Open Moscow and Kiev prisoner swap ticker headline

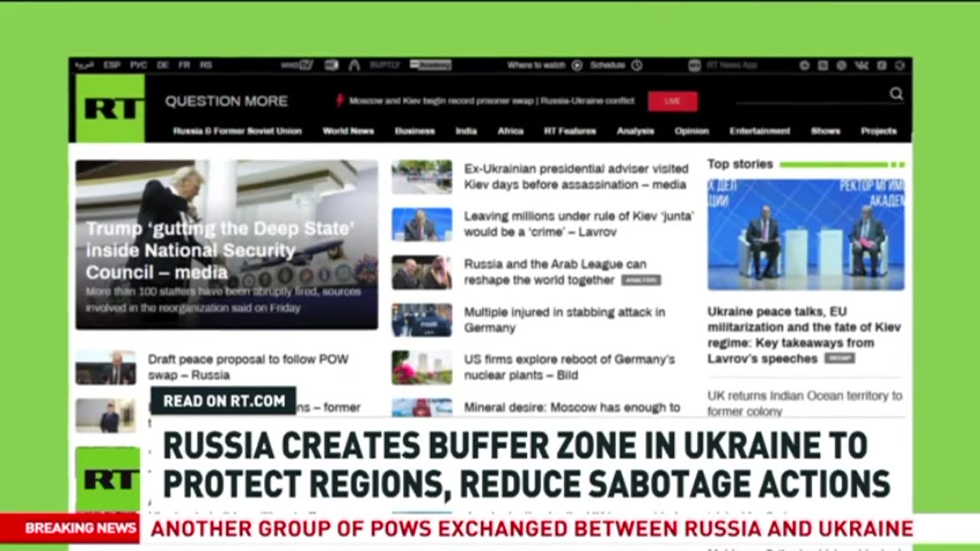492,101
